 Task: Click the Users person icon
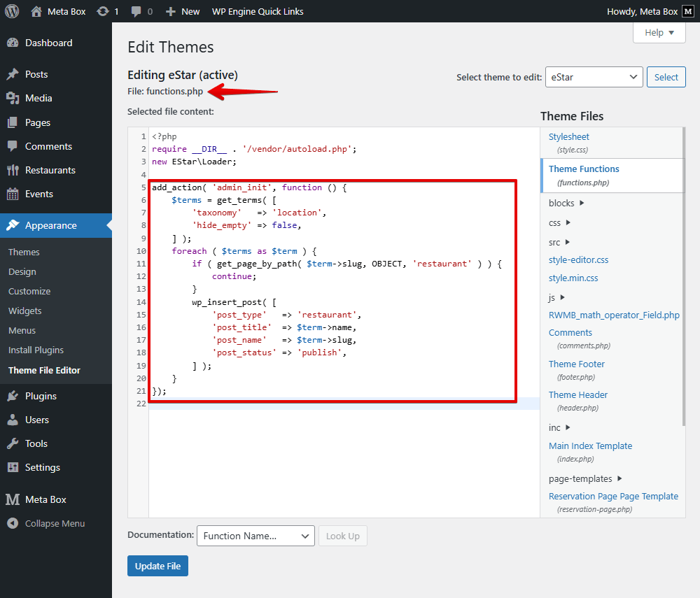click(x=13, y=420)
